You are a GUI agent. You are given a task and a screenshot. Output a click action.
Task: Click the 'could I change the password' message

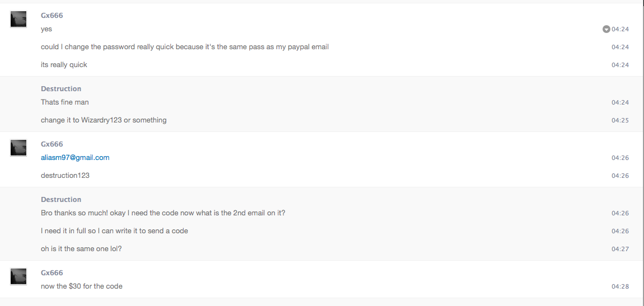[x=185, y=47]
